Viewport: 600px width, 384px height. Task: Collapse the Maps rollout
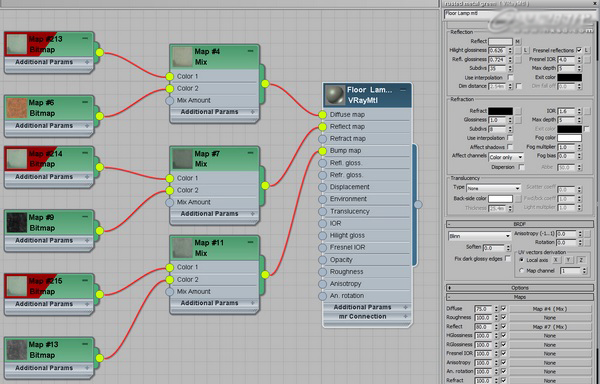click(519, 297)
